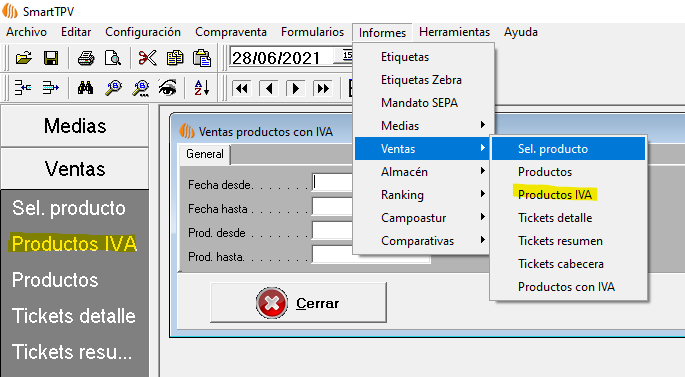Open the calendar picker beside the date
Image resolution: width=685 pixels, height=377 pixels.
pos(343,56)
